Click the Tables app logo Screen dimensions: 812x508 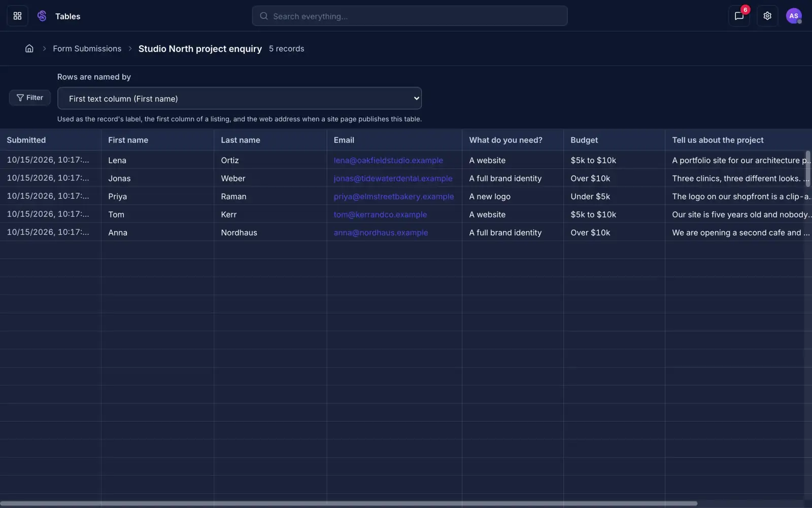pyautogui.click(x=42, y=16)
